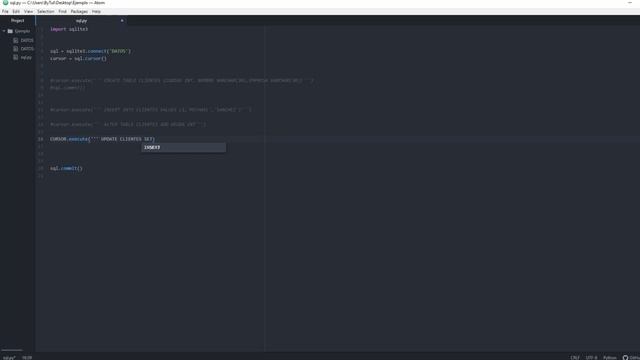
Task: Open the Packages menu
Action: [x=79, y=11]
